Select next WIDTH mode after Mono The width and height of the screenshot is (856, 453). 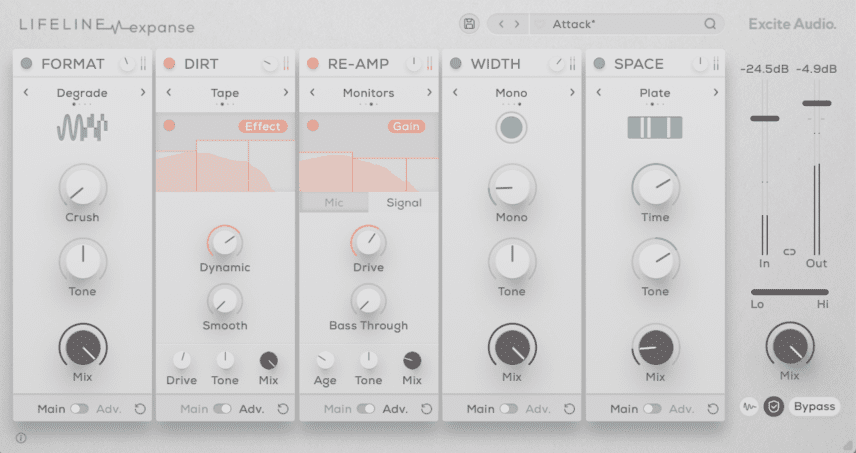[x=573, y=93]
